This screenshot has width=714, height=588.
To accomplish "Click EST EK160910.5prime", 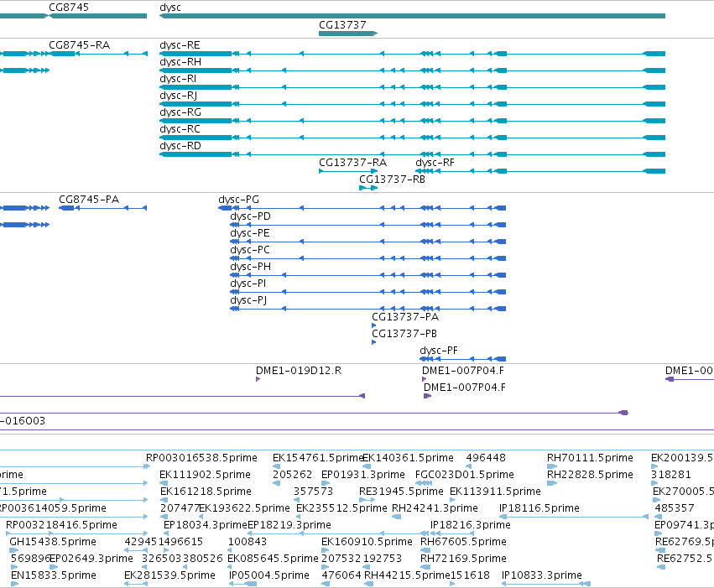I will [x=367, y=542].
